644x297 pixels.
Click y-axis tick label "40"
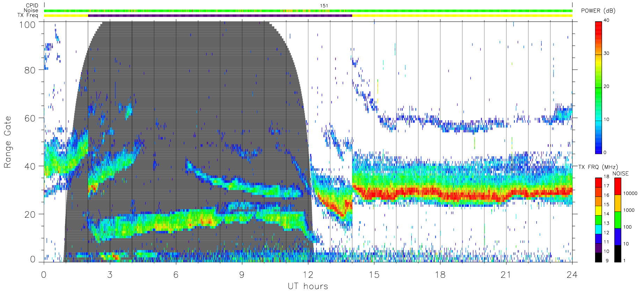coord(30,166)
